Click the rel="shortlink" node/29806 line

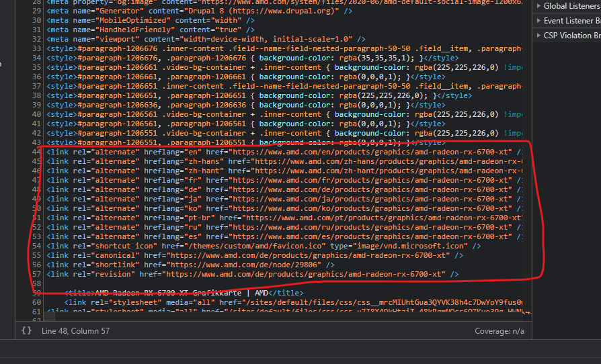coord(190,265)
